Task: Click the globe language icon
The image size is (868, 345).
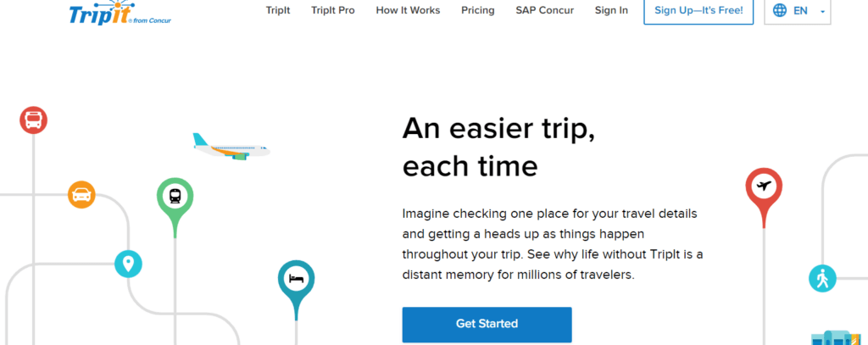Action: [781, 11]
